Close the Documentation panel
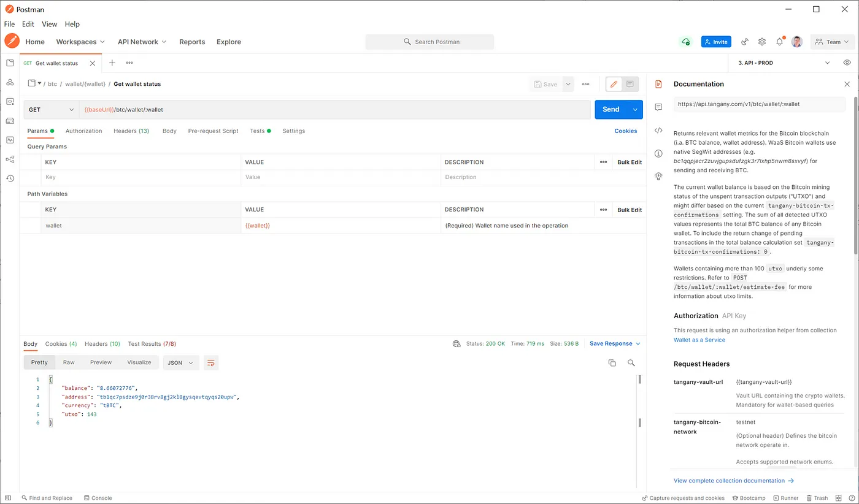 (847, 84)
